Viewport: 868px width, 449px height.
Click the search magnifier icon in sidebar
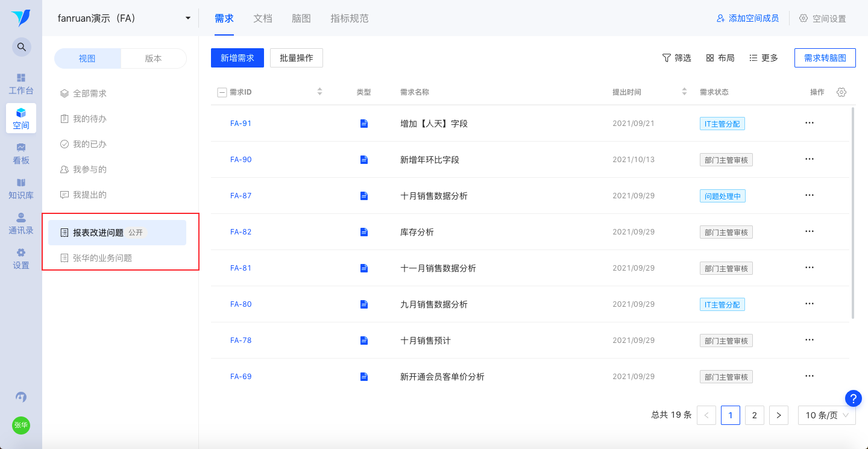coord(21,47)
